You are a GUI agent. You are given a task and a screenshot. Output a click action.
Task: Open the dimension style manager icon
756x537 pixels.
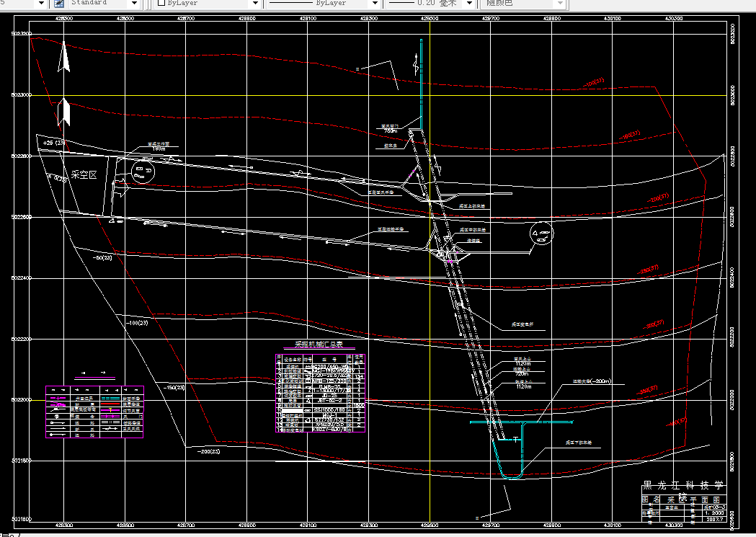(59, 4)
